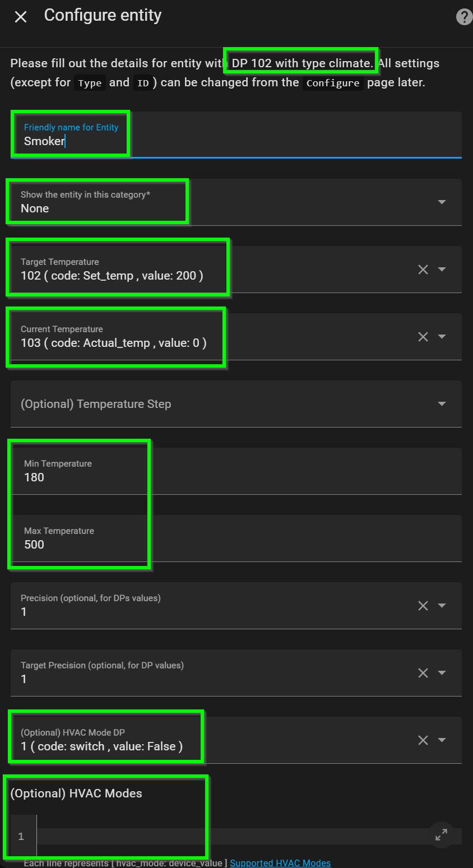The image size is (473, 868).
Task: Expand the HVAC Modes editor to fullscreen
Action: (442, 835)
